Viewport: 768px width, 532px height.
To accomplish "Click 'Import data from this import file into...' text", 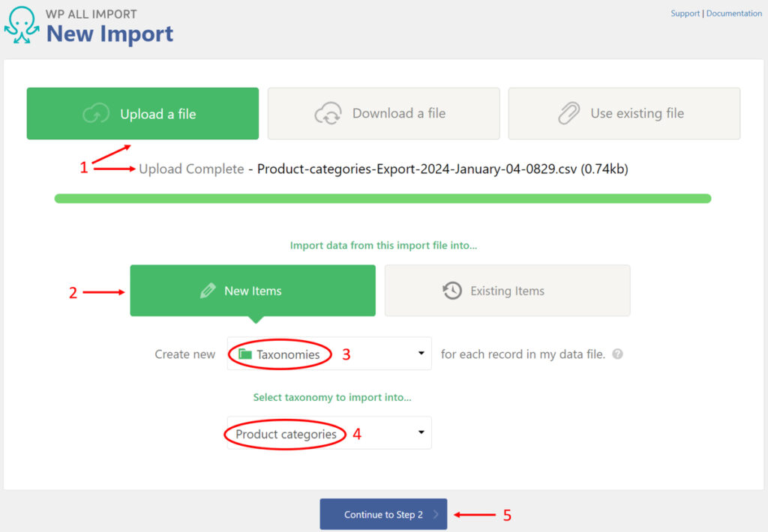I will click(383, 245).
